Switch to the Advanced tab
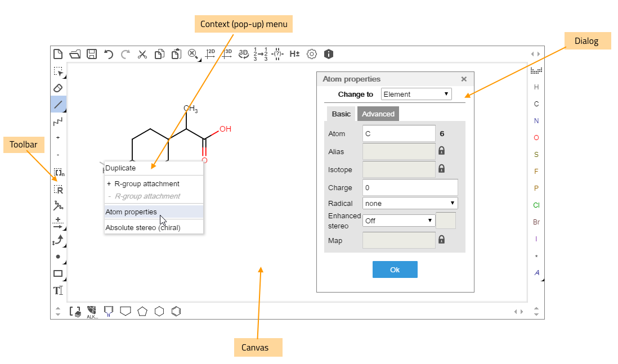This screenshot has width=618, height=364. coord(378,114)
